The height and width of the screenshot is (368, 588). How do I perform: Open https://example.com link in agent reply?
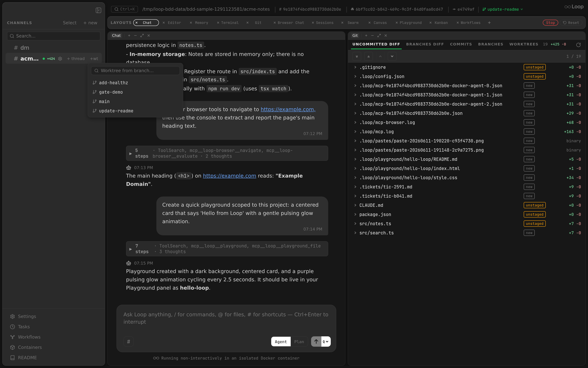pyautogui.click(x=229, y=176)
